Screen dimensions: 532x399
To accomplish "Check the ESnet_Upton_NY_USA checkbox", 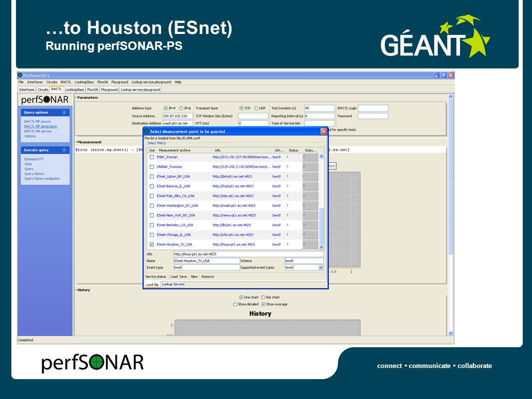I will pyautogui.click(x=152, y=177).
